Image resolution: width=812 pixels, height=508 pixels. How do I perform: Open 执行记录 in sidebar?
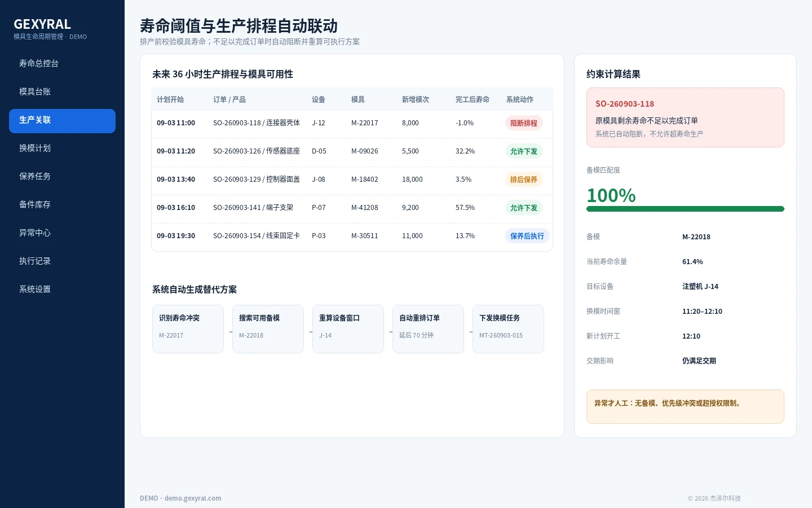(62, 261)
